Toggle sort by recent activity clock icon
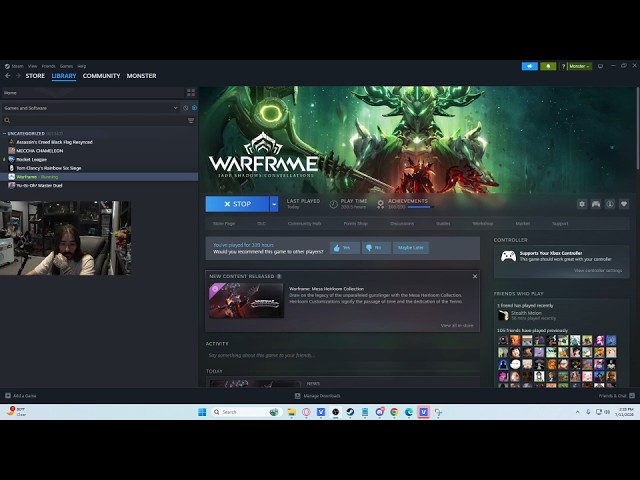Viewport: 640px width, 480px height. point(186,108)
